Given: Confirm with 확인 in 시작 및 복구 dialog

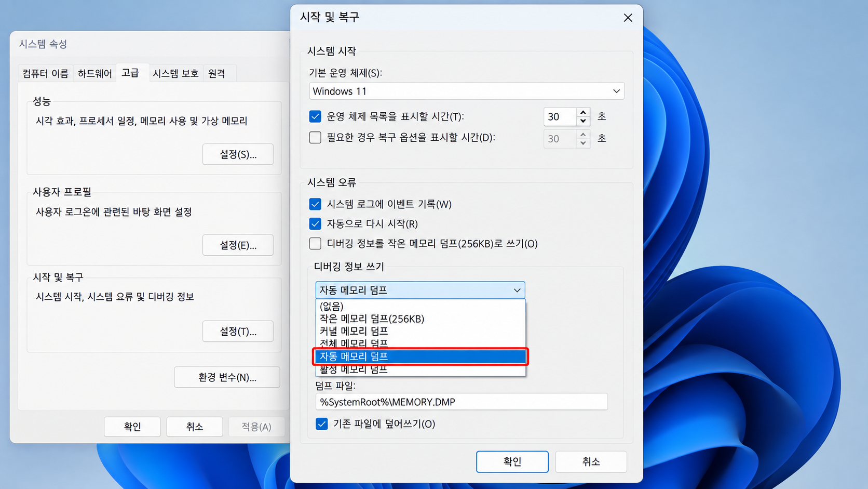Looking at the screenshot, I should pos(512,461).
